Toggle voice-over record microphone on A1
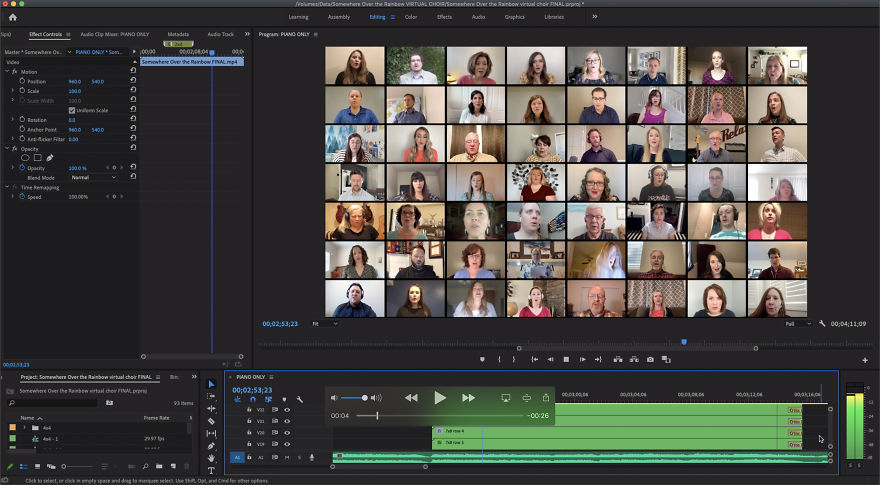This screenshot has height=485, width=880. (312, 457)
